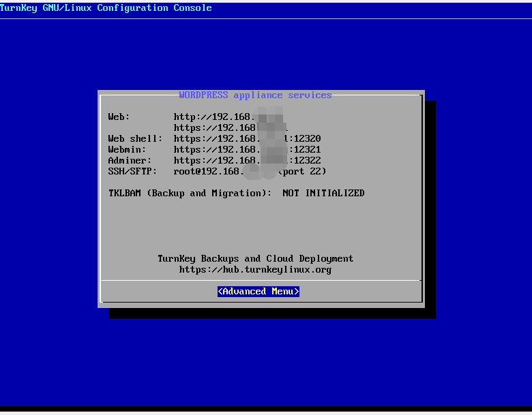
Task: Click the https://hub.turnkeylinux.org link text
Action: (x=255, y=270)
